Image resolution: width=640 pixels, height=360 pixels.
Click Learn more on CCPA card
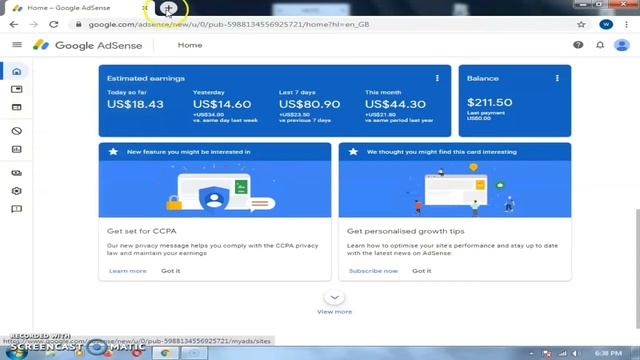(128, 271)
